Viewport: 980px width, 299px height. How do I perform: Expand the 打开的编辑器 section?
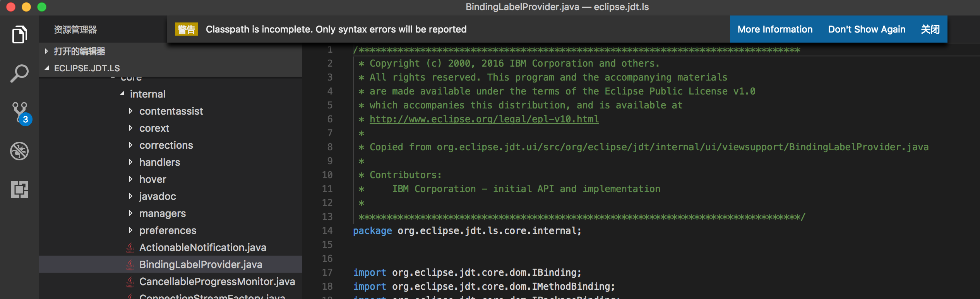pyautogui.click(x=46, y=51)
